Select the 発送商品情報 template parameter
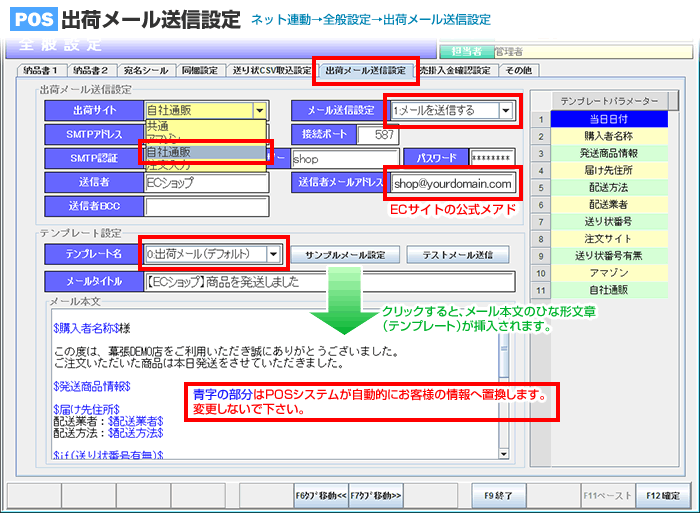Image resolution: width=700 pixels, height=520 pixels. coord(609,153)
